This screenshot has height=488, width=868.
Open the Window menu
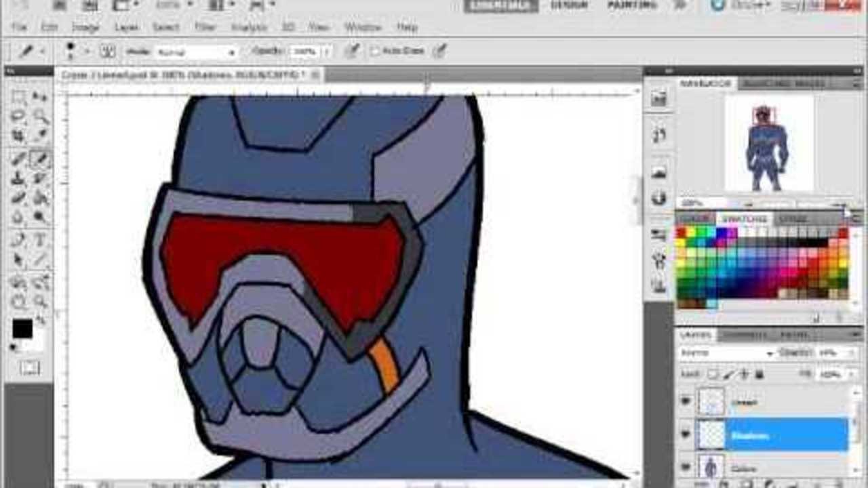(x=363, y=28)
